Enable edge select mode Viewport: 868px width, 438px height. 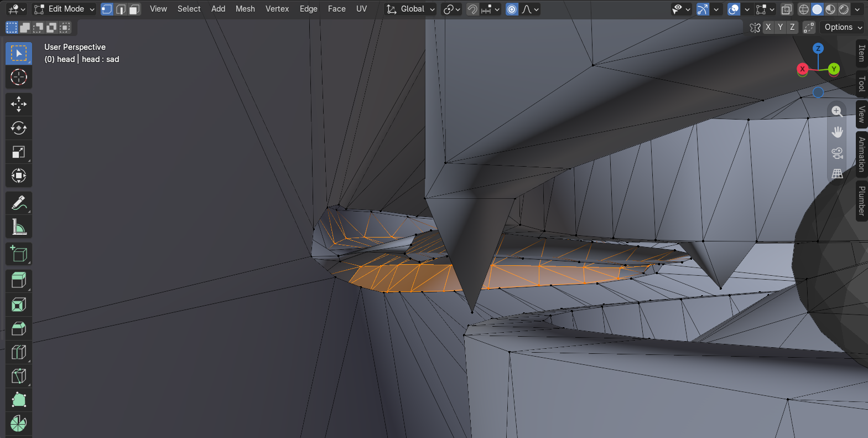tap(121, 9)
